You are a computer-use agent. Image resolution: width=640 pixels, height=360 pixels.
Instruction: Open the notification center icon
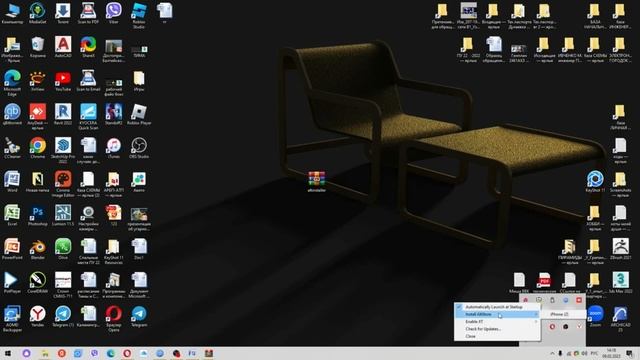point(629,353)
